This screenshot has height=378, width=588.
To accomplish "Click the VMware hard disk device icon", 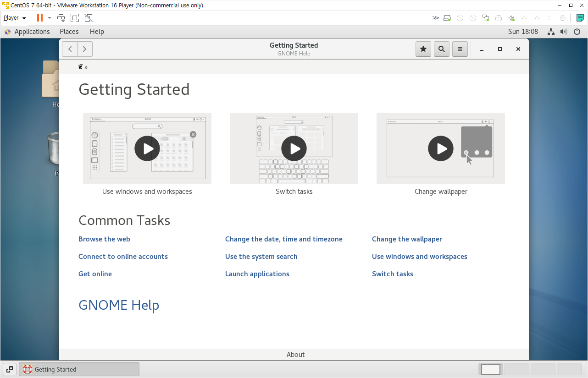I will pos(447,18).
